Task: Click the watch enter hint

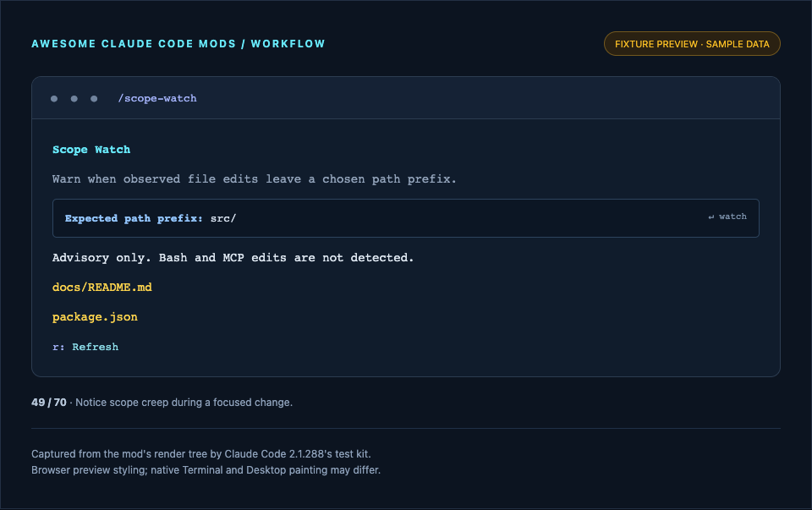Action: coord(727,217)
